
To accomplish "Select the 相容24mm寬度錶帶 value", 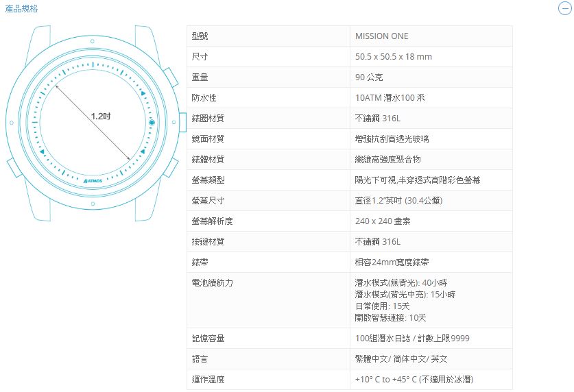I will pyautogui.click(x=392, y=262).
